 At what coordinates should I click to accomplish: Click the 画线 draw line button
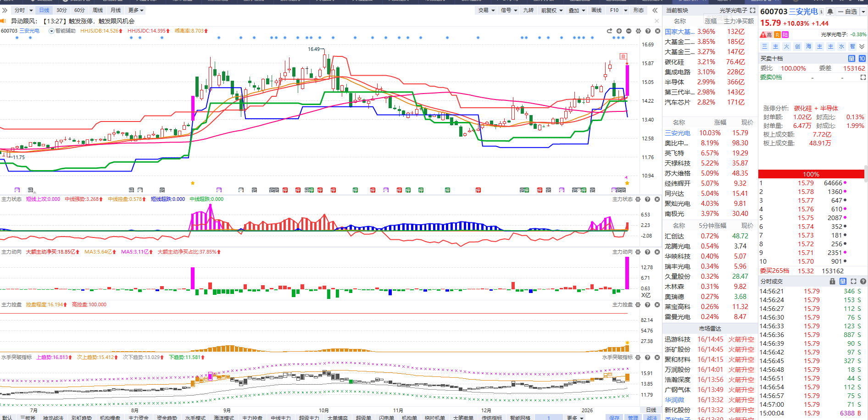pyautogui.click(x=596, y=10)
